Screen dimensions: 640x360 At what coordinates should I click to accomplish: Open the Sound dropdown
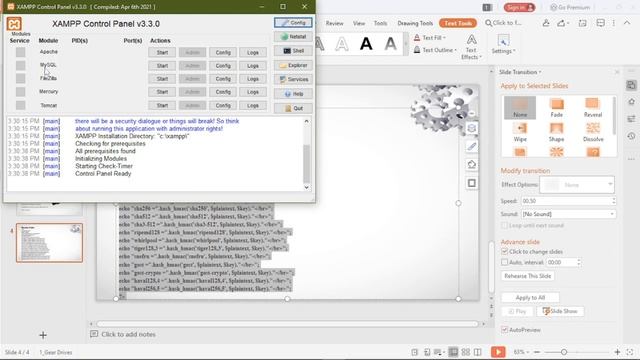(x=568, y=214)
